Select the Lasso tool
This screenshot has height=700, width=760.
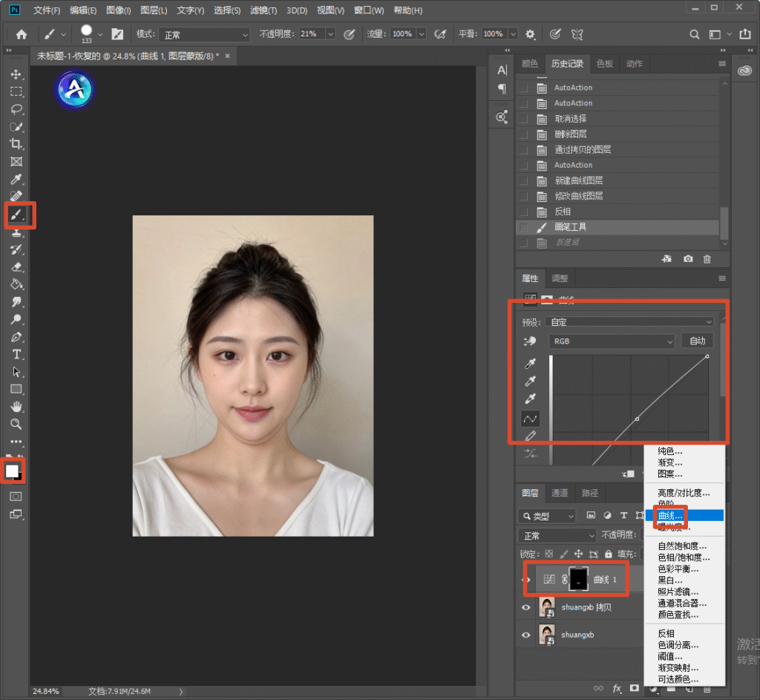coord(16,109)
